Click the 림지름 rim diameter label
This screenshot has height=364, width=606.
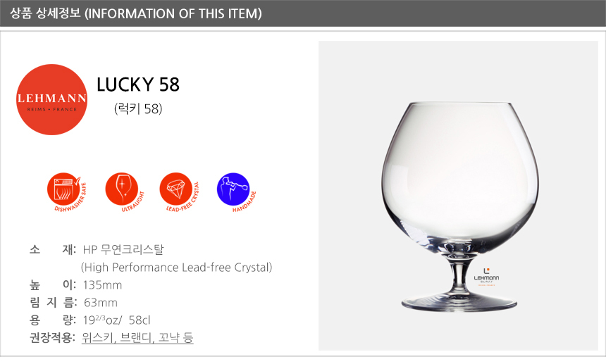tap(52, 303)
